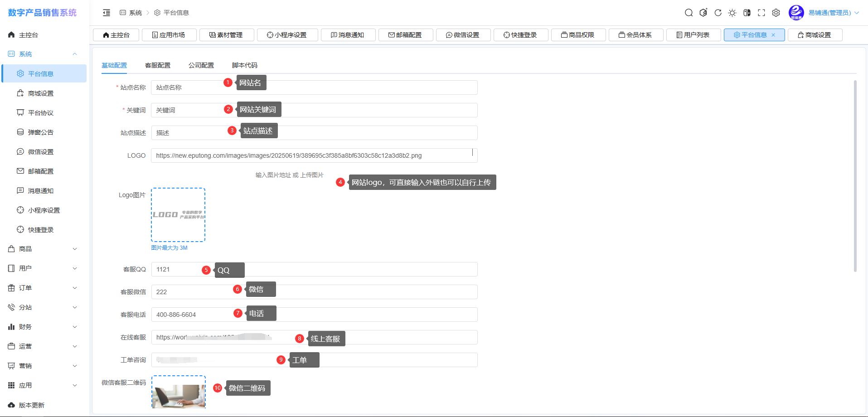Switch to the 客服配置 tab
Viewport: 868px width, 417px height.
point(157,65)
